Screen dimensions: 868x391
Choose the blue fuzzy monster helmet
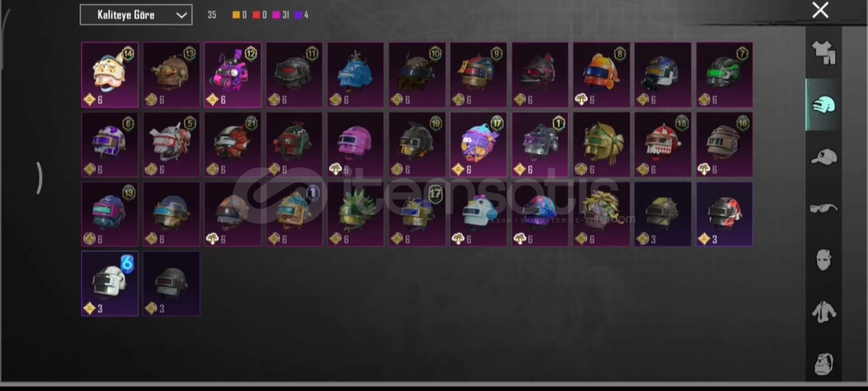point(356,75)
